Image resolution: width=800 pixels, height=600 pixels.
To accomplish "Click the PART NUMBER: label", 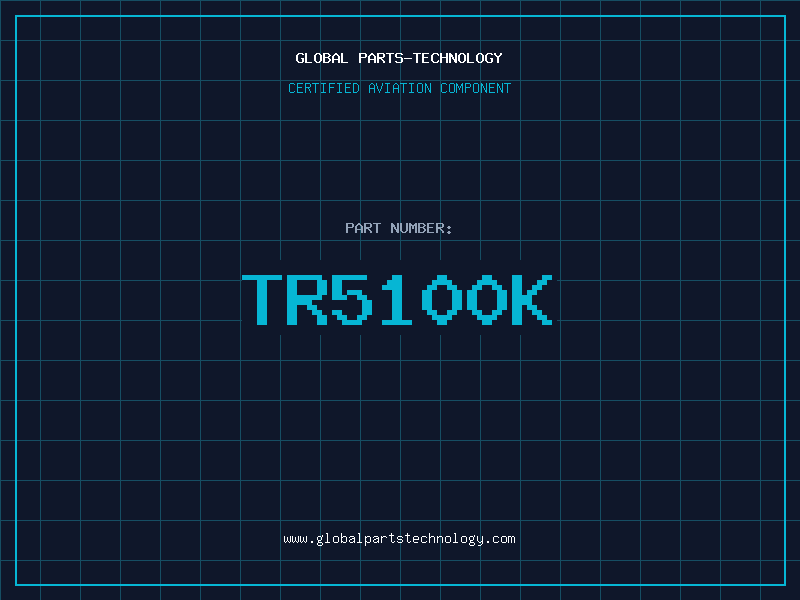I will [x=399, y=228].
